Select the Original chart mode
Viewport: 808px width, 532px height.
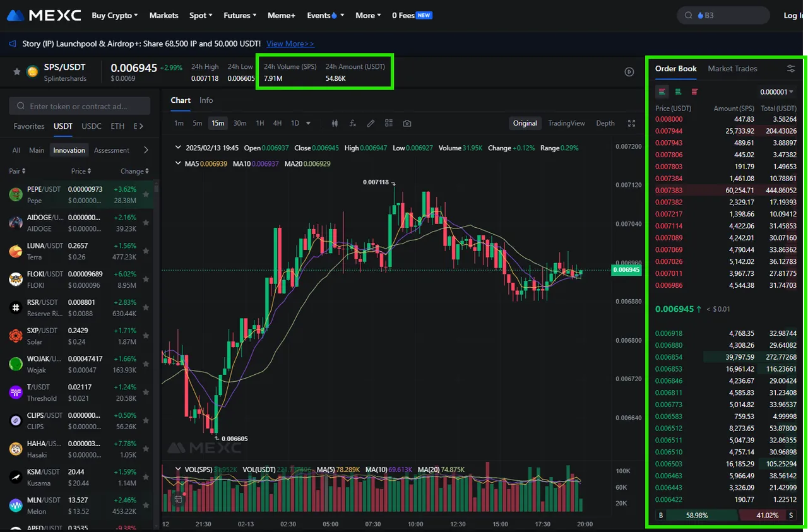pos(525,123)
